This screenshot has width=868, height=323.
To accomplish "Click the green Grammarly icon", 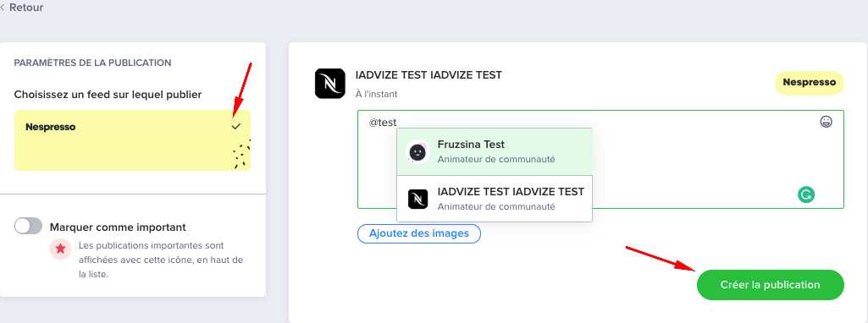I will [806, 194].
